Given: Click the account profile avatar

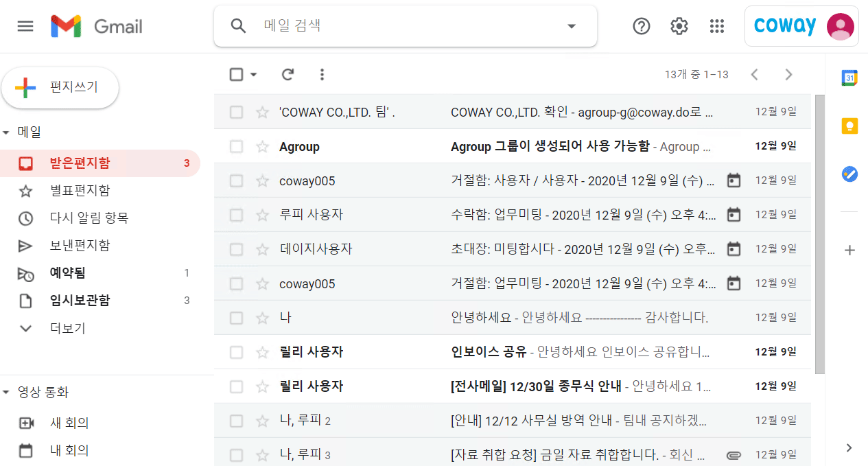Looking at the screenshot, I should click(841, 26).
